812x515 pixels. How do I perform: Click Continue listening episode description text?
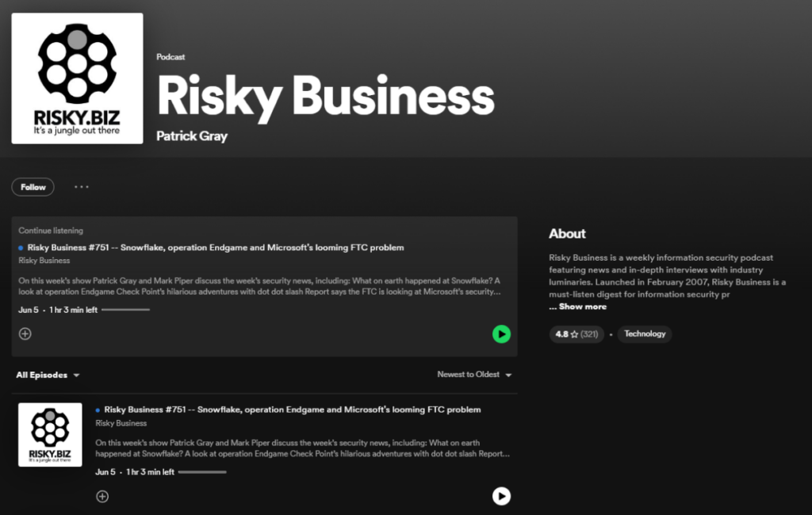[x=259, y=286]
